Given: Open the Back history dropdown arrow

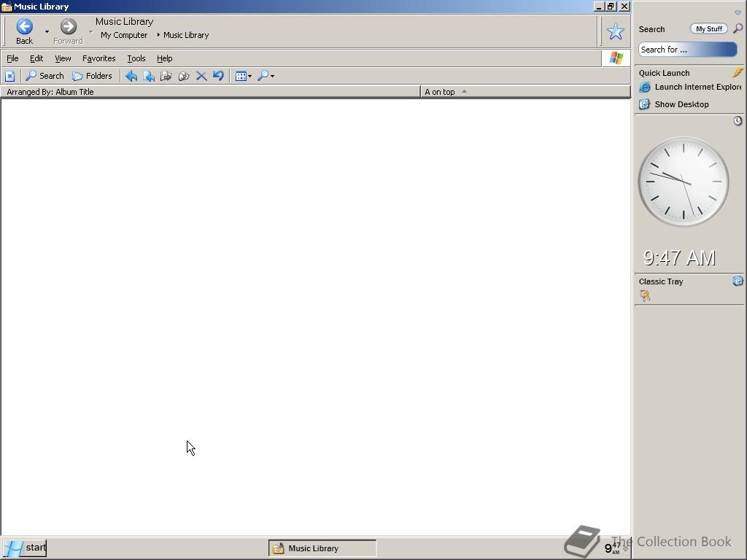Looking at the screenshot, I should tap(47, 32).
